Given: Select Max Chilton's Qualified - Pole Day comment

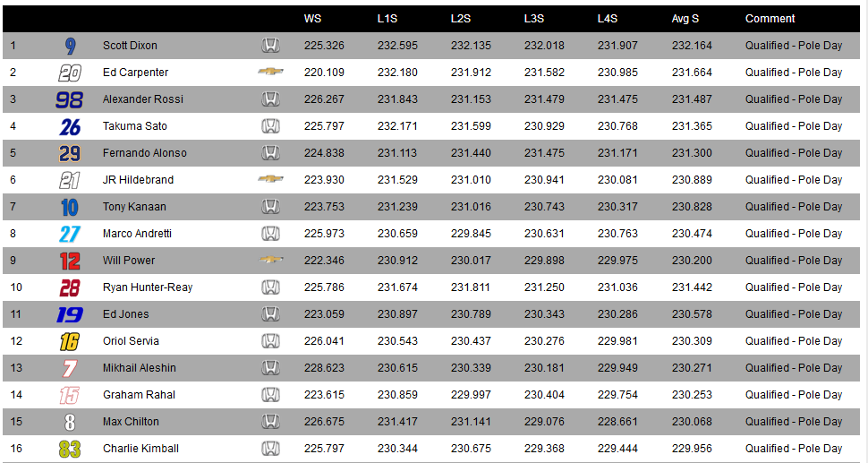Looking at the screenshot, I should [x=793, y=422].
